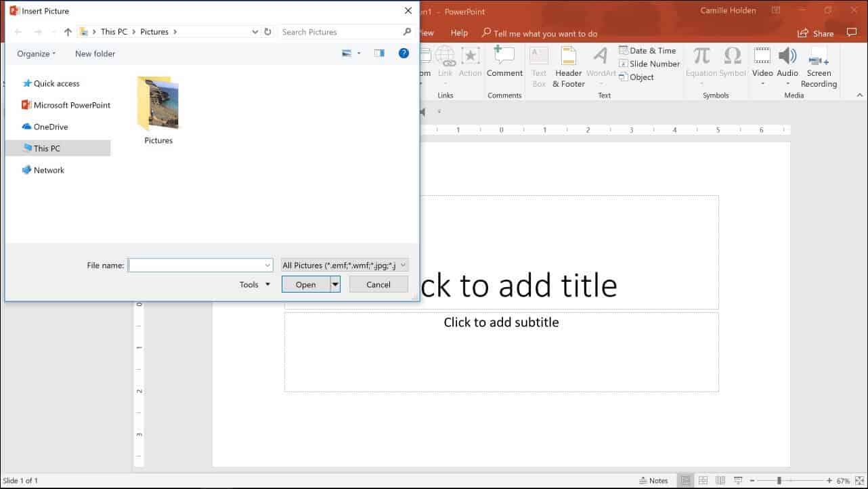This screenshot has height=489, width=868.
Task: Switch to Slide Sorter view
Action: pyautogui.click(x=703, y=481)
